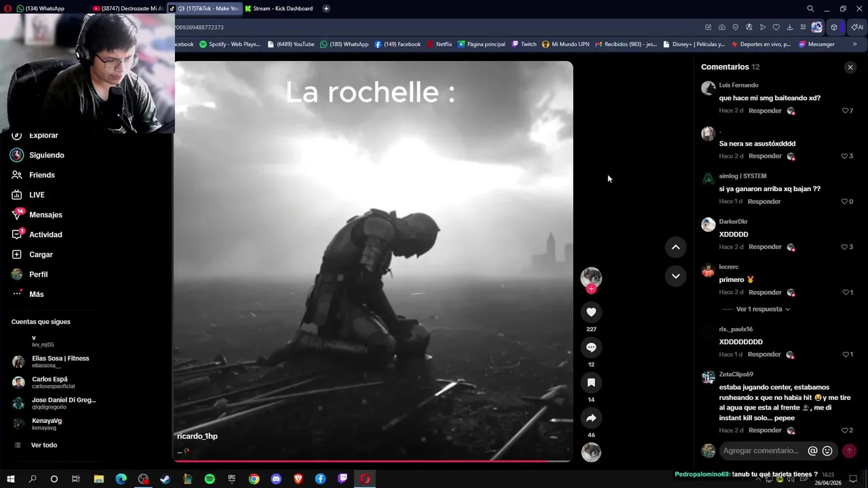Viewport: 868px width, 488px height.
Task: Open the Netflix bookmark
Action: [439, 44]
